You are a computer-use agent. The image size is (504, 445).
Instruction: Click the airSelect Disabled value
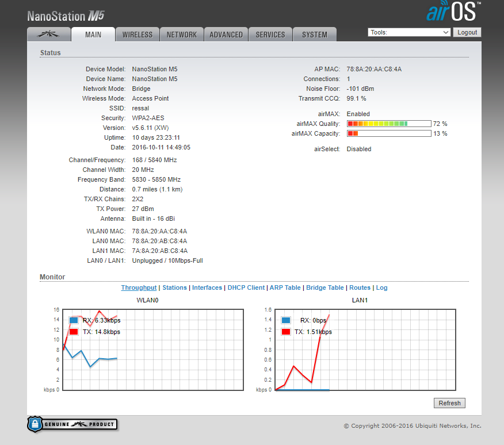click(359, 149)
